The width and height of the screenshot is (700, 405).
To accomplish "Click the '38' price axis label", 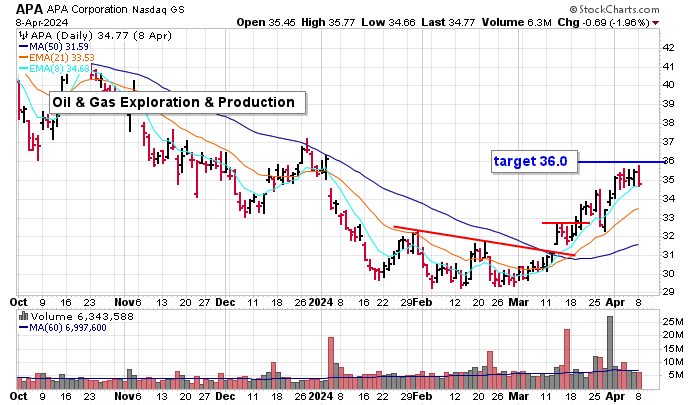I will (668, 123).
